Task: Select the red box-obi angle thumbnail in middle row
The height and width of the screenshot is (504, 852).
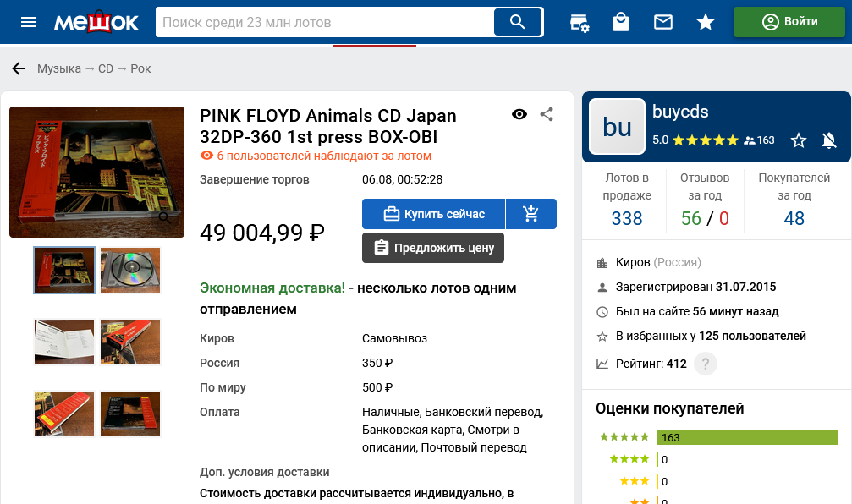Action: [x=130, y=342]
